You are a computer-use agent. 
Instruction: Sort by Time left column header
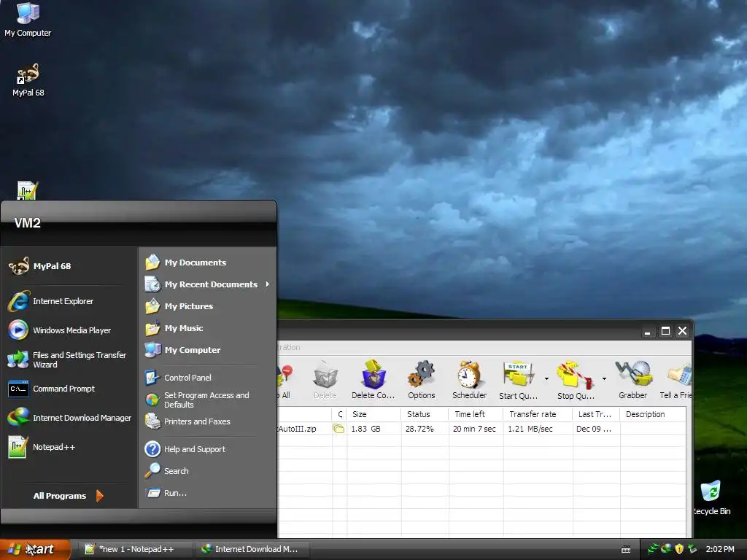pyautogui.click(x=476, y=414)
